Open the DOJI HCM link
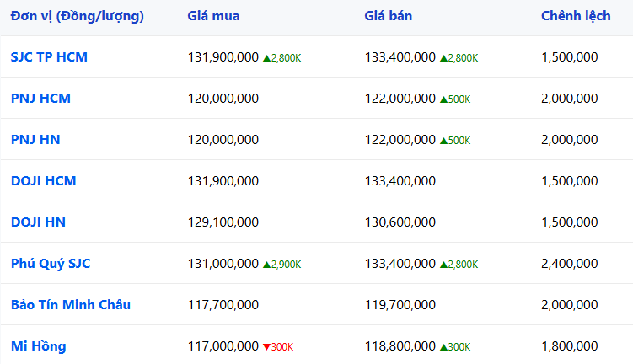This screenshot has height=364, width=633. coord(43,181)
